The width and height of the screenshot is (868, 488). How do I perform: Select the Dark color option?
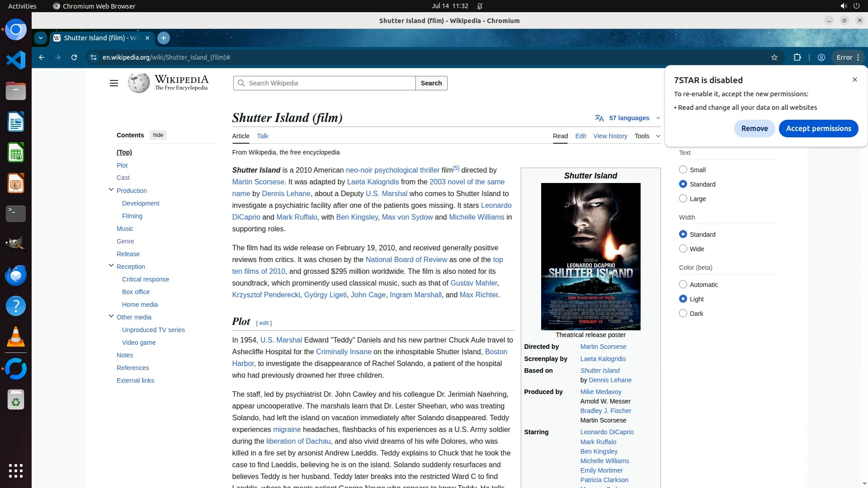pos(683,314)
